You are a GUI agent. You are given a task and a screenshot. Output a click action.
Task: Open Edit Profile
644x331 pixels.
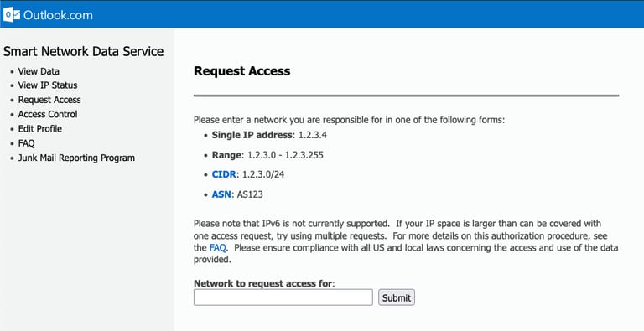tap(40, 129)
